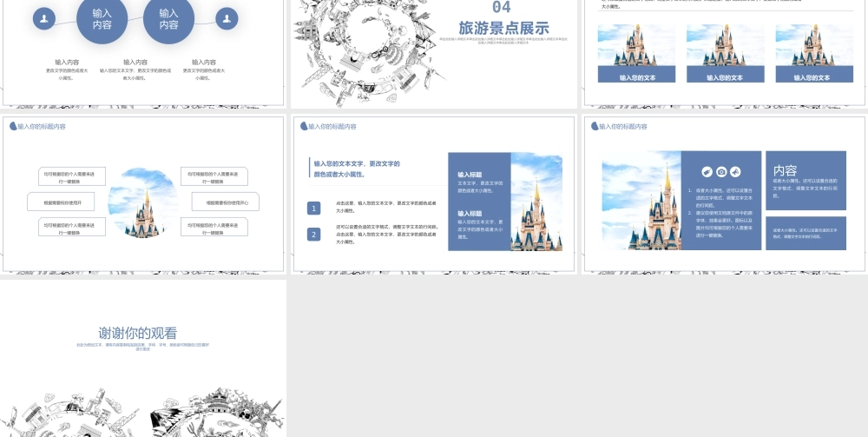Screen dimensions: 868x437
Task: Select the first castle card in the three-card row
Action: coord(636,53)
